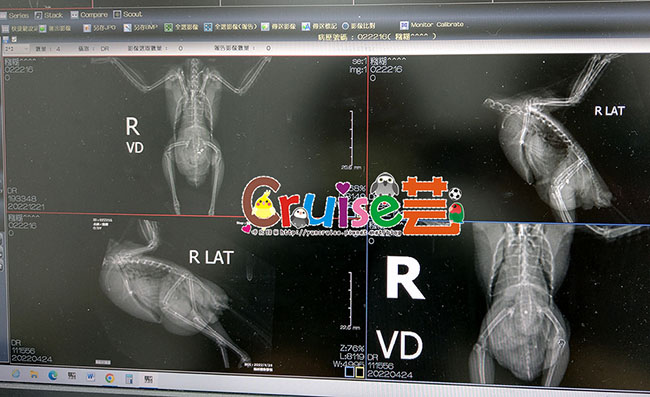The width and height of the screenshot is (650, 397).
Task: Select the 20220424 R LAT X-ray pane
Action: tap(187, 292)
